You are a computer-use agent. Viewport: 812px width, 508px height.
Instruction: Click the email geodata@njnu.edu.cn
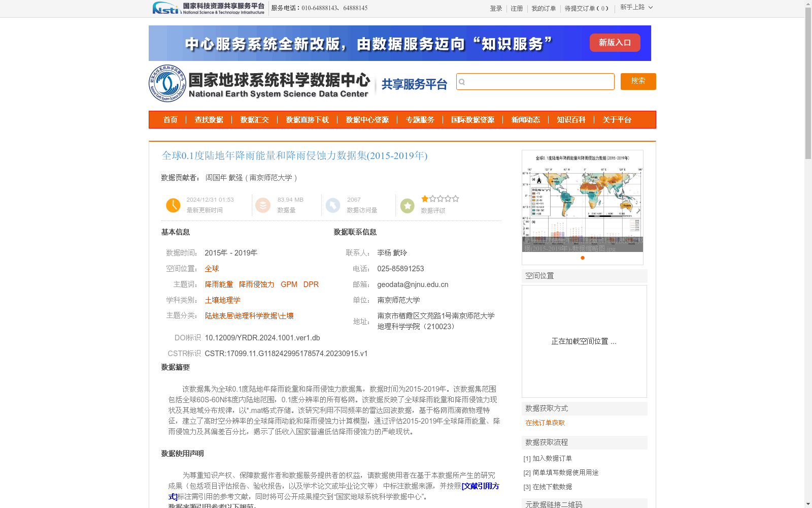(413, 284)
